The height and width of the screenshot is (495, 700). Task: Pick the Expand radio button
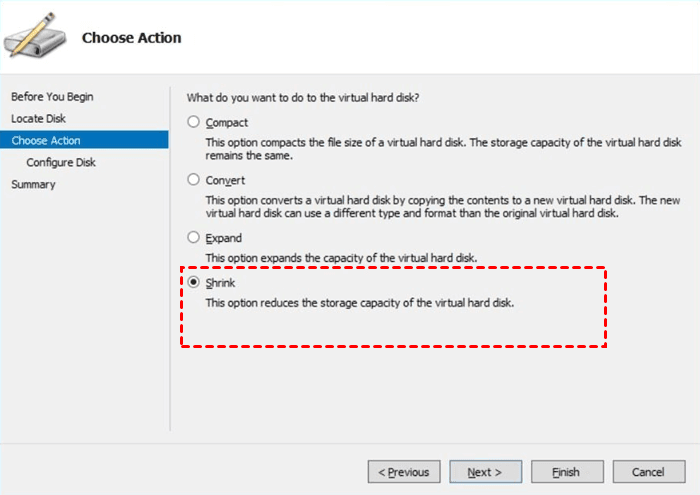pyautogui.click(x=194, y=239)
